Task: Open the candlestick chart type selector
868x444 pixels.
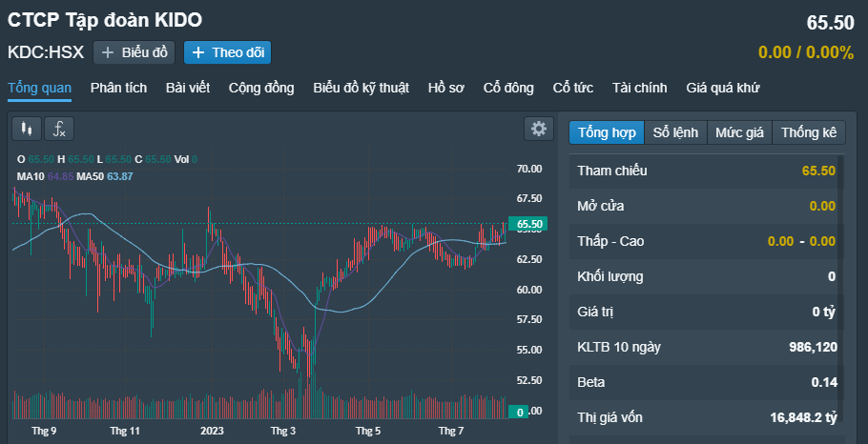Action: [27, 129]
